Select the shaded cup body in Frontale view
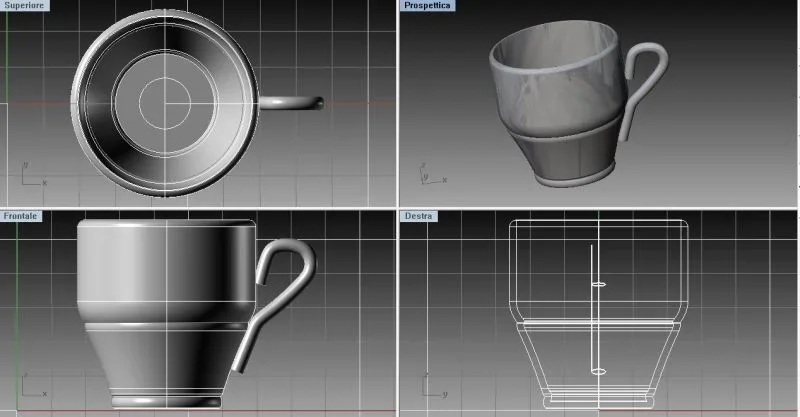Viewport: 800px width, 417px height. point(166,314)
